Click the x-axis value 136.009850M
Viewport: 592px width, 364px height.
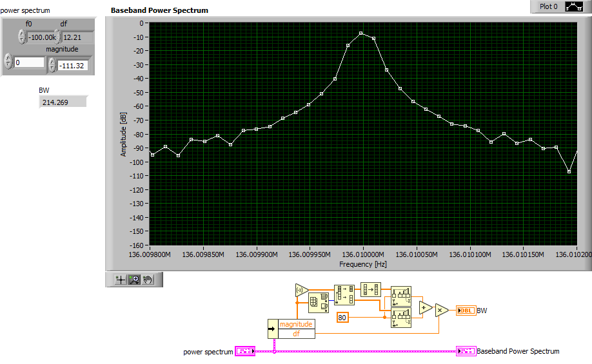[x=203, y=254]
